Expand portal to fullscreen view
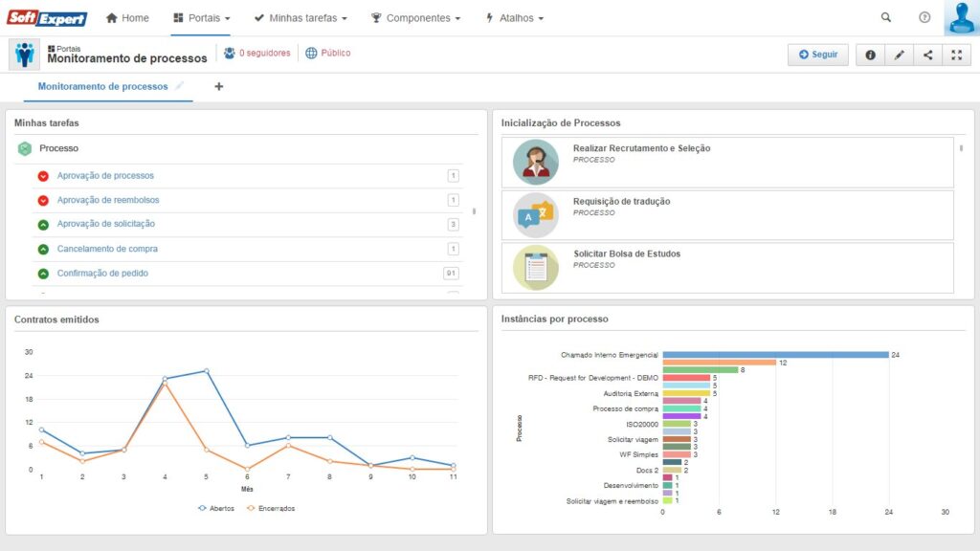The image size is (980, 551). click(956, 55)
